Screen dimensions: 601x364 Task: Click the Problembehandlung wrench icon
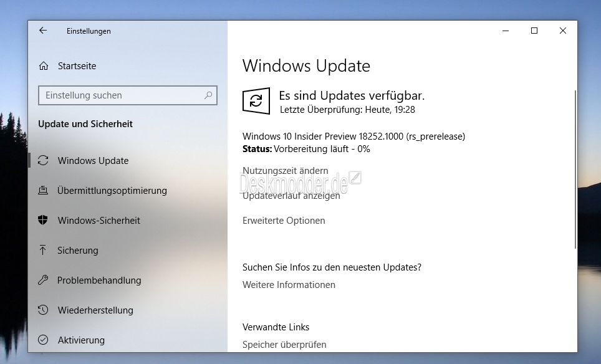43,280
